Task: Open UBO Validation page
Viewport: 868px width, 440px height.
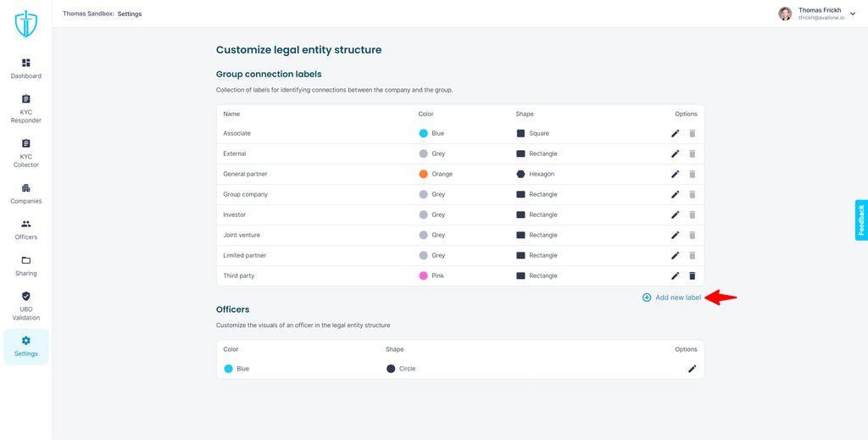Action: click(x=26, y=307)
